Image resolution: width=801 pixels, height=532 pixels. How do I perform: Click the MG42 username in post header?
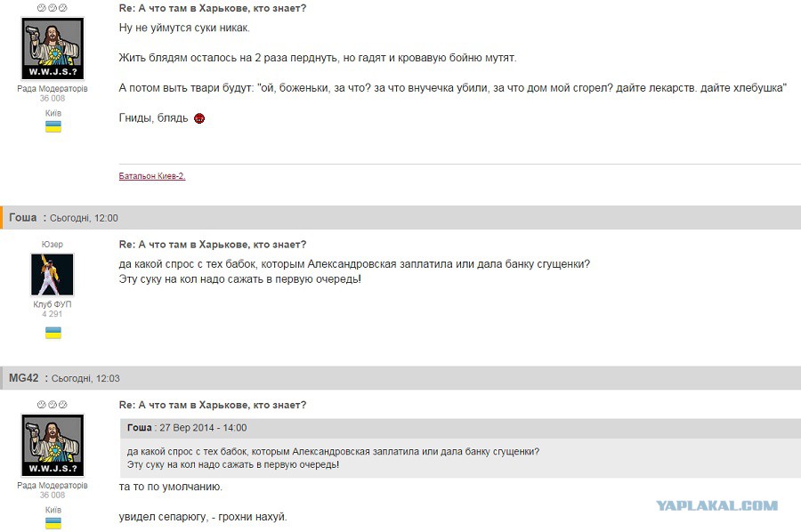pyautogui.click(x=23, y=378)
